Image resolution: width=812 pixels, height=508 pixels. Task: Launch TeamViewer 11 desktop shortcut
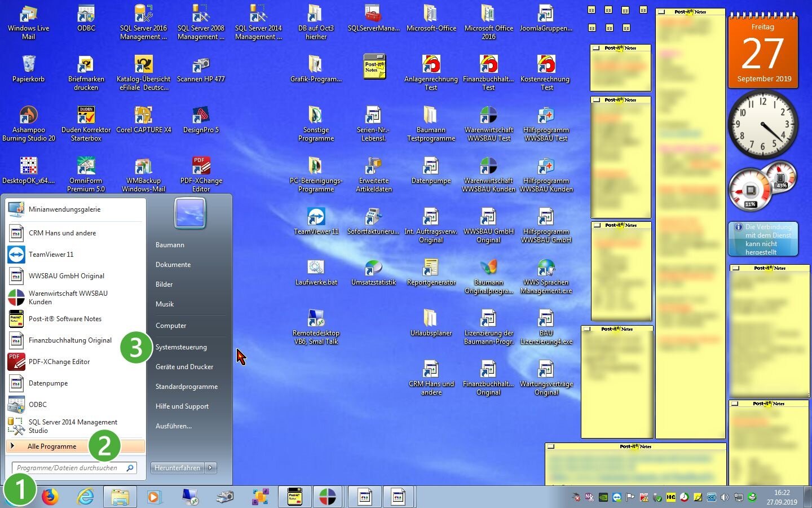point(316,221)
